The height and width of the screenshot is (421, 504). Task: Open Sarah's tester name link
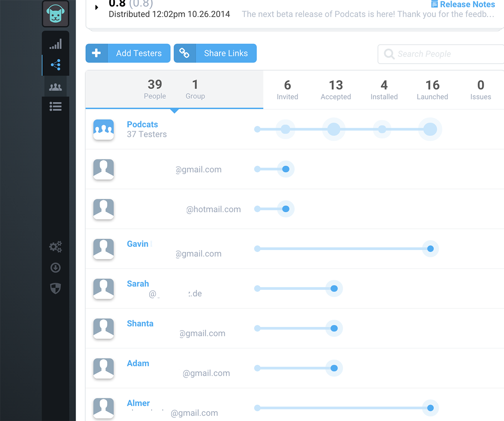138,283
